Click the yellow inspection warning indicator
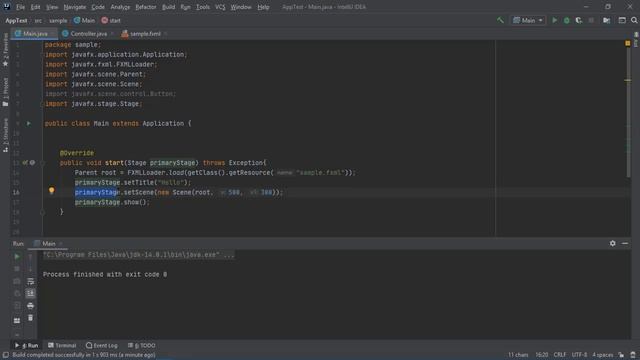The width and height of the screenshot is (640, 360). 628,43
